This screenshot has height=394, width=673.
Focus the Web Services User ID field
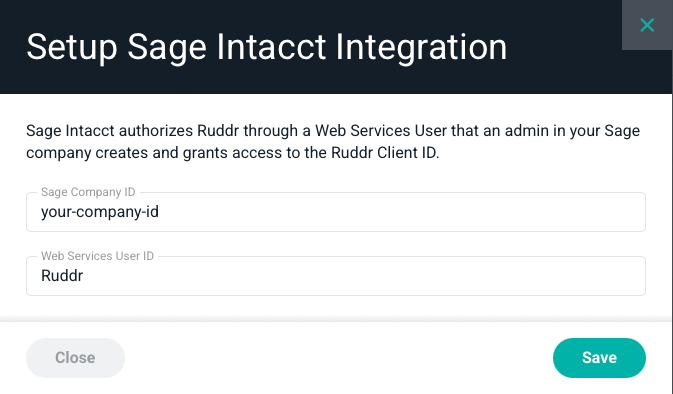pyautogui.click(x=336, y=276)
